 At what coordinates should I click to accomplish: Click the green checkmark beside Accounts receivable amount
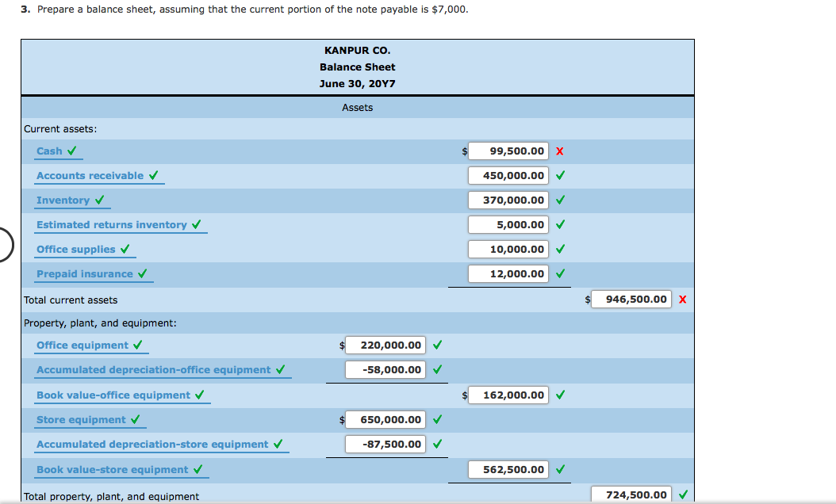(560, 175)
